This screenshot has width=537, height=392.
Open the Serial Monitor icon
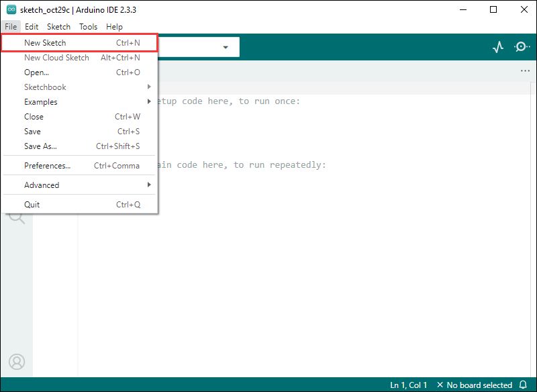pyautogui.click(x=522, y=47)
